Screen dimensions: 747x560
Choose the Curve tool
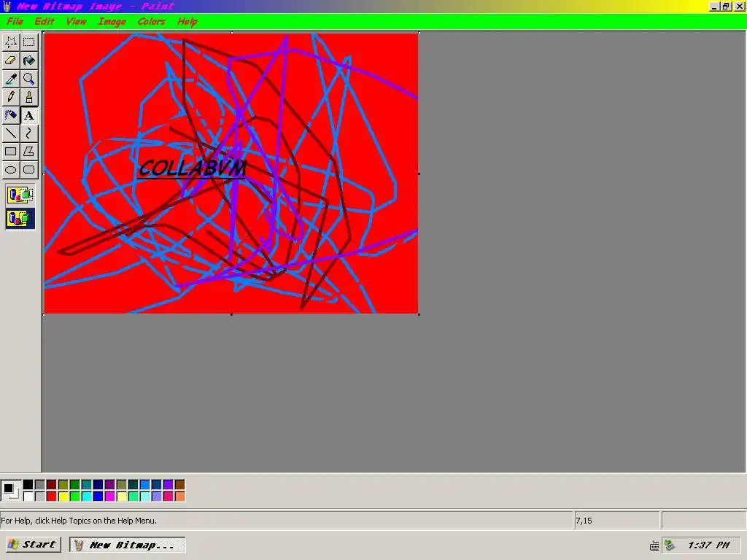[29, 133]
